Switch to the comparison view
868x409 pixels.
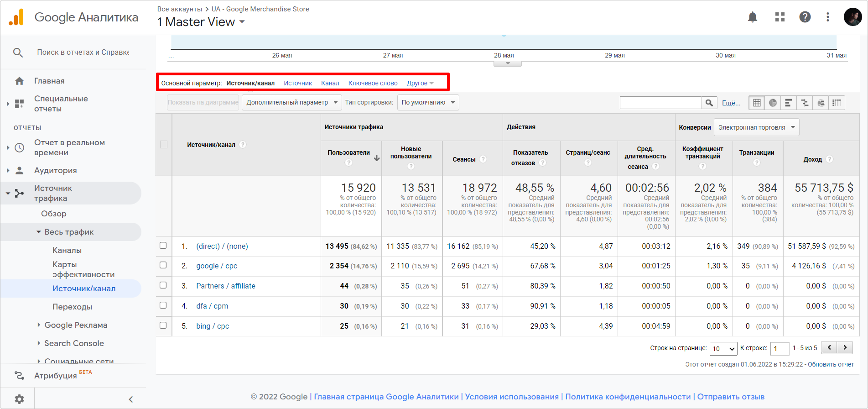(805, 103)
